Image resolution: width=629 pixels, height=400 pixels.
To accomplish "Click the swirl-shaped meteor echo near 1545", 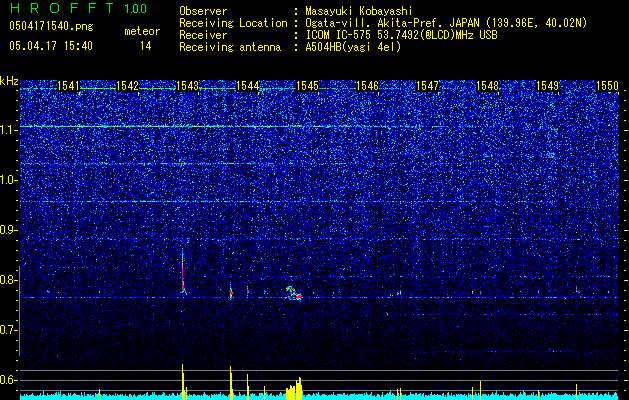I will point(294,293).
